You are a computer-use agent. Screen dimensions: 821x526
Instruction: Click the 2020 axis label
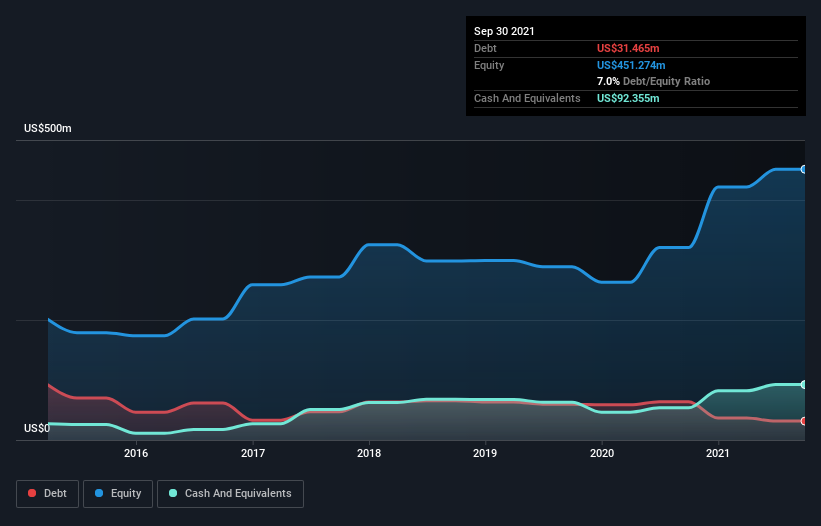coord(602,453)
